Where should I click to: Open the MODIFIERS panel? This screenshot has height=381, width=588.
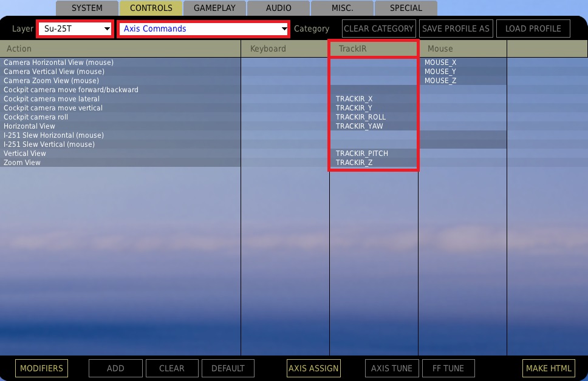tap(42, 368)
